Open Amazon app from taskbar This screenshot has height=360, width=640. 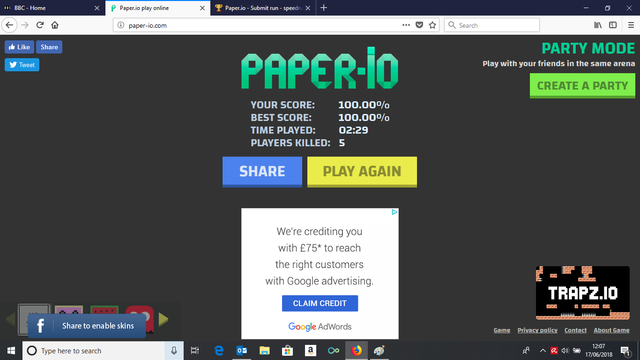pyautogui.click(x=310, y=351)
